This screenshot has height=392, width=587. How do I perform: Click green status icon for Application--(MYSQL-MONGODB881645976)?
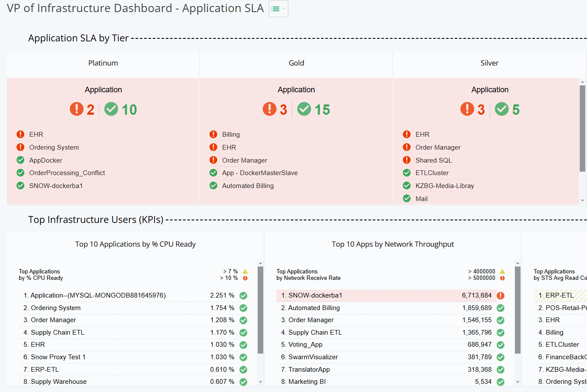pyautogui.click(x=243, y=295)
